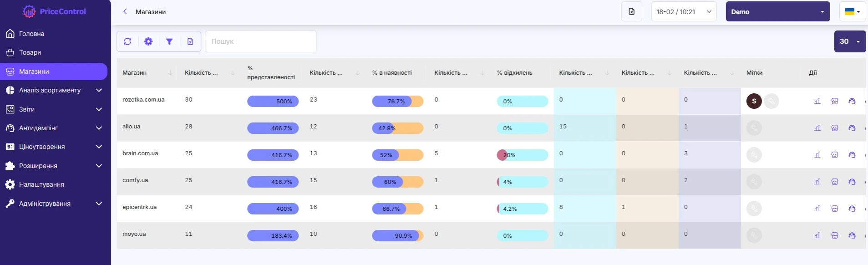The height and width of the screenshot is (265, 868).
Task: Click comfy.ua store name cell
Action: (x=135, y=180)
